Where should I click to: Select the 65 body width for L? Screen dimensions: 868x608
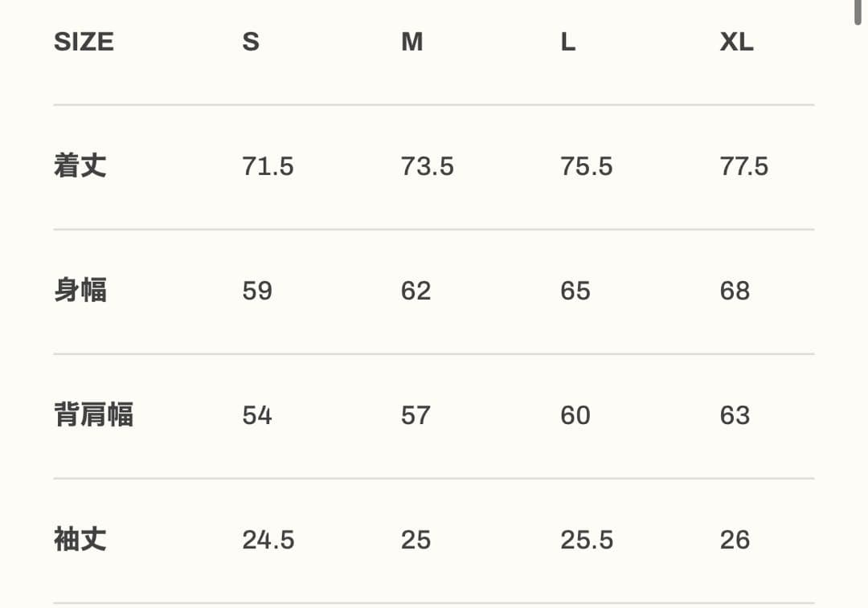(x=575, y=291)
